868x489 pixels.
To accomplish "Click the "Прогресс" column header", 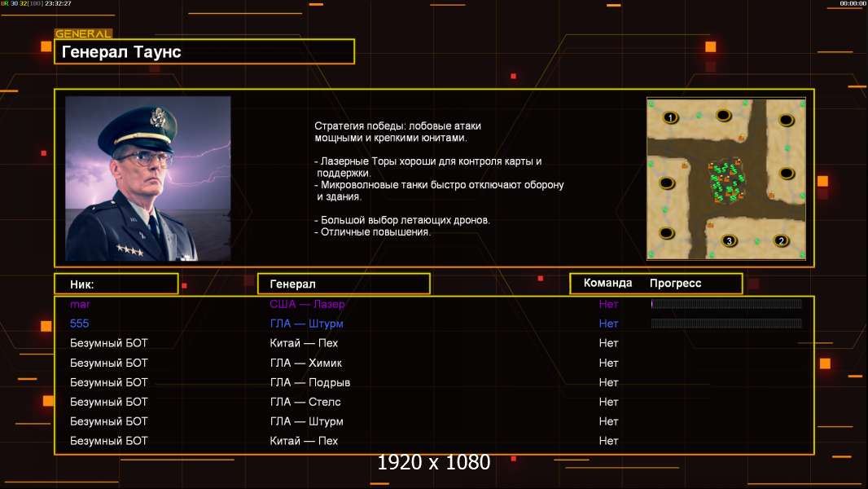I will pyautogui.click(x=675, y=283).
